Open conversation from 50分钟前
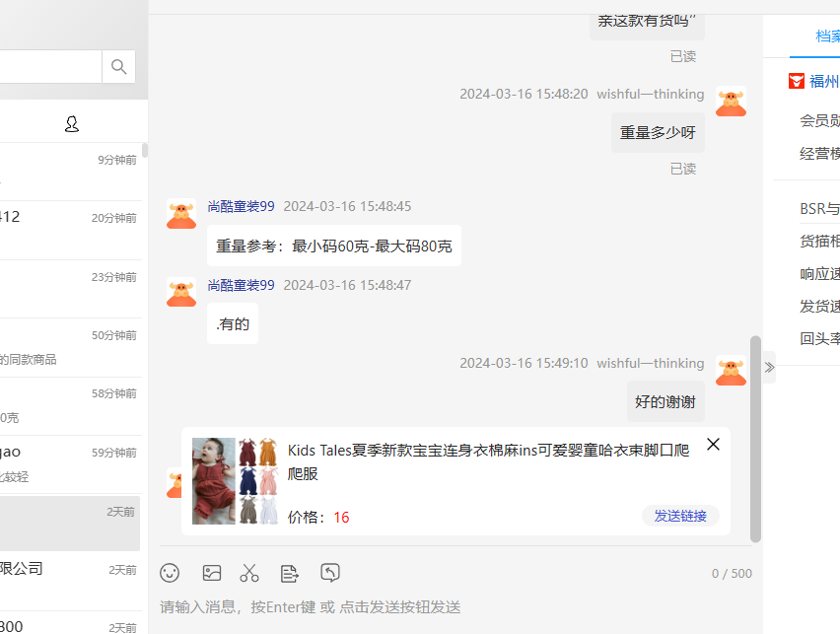The image size is (840, 634). pos(71,348)
